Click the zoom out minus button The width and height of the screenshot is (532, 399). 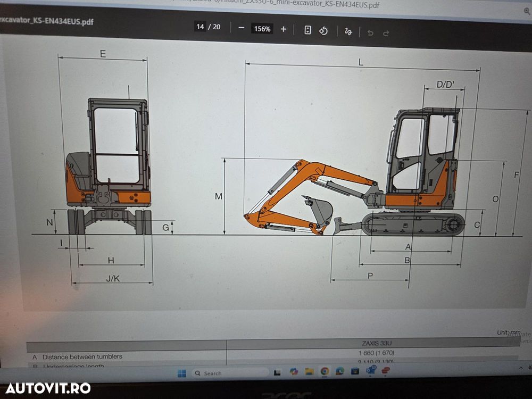point(241,28)
